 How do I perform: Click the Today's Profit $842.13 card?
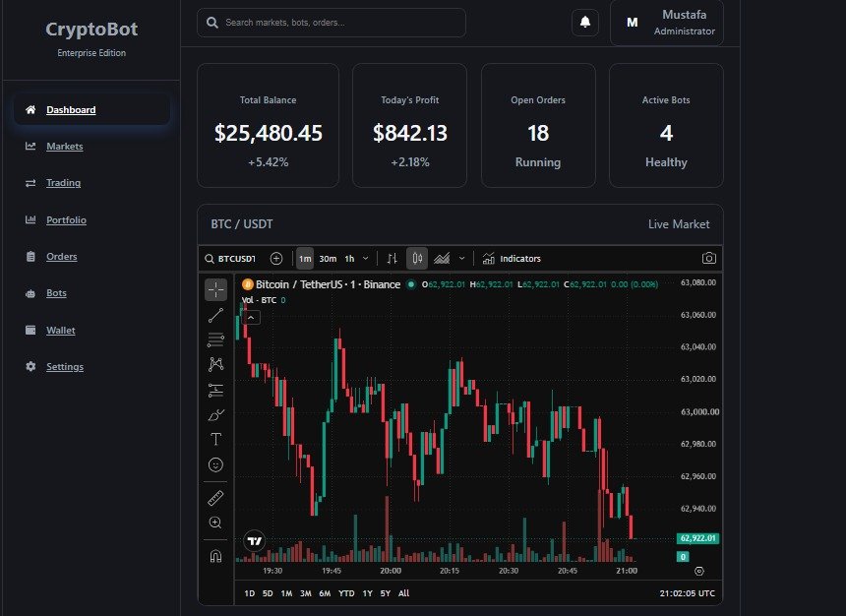409,125
